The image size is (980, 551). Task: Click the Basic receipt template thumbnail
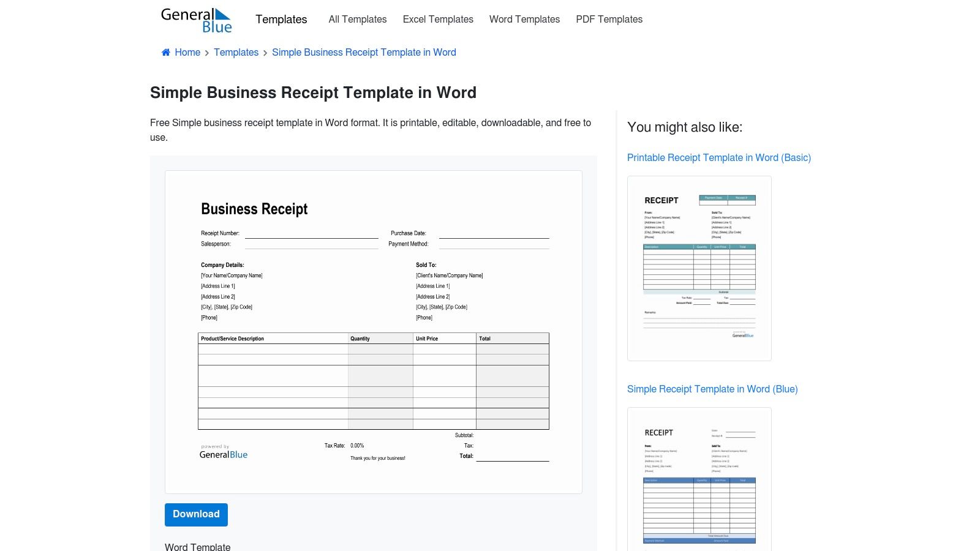coord(699,268)
